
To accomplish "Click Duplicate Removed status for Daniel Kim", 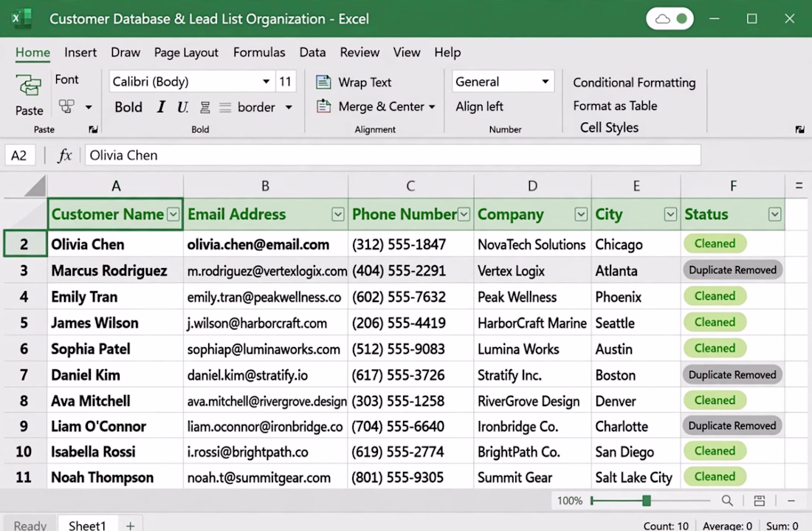I will coord(732,374).
